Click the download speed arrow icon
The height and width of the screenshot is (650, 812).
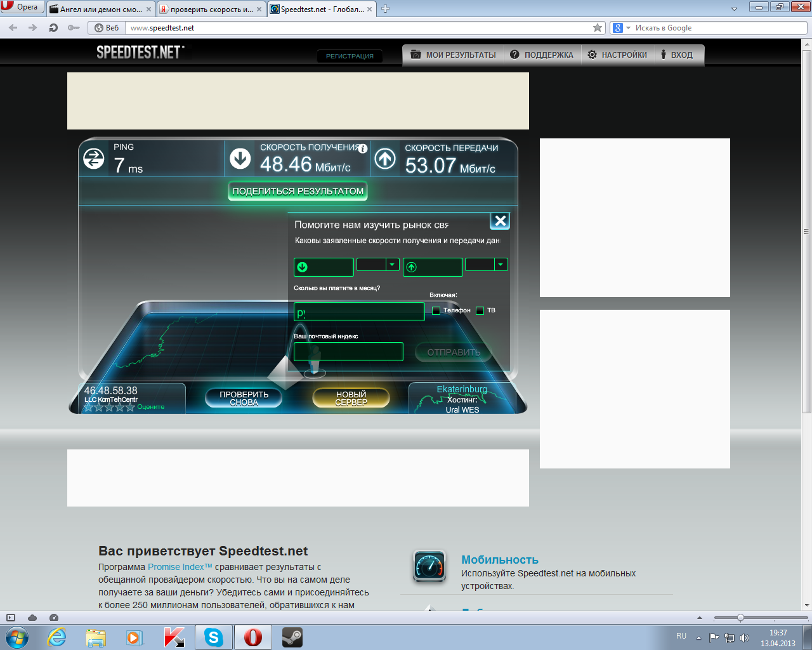click(240, 159)
